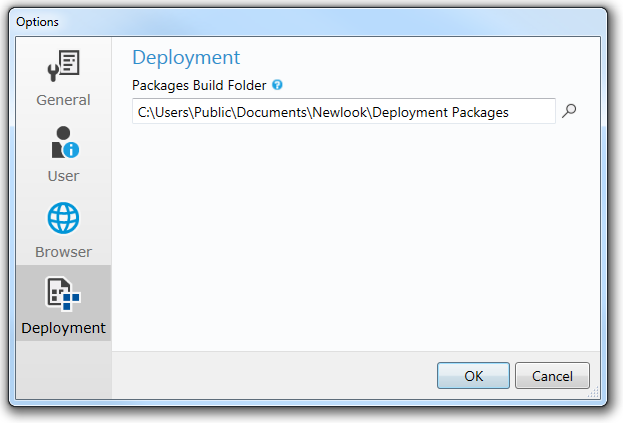
Task: Click the General wrench icon
Action: [x=64, y=66]
